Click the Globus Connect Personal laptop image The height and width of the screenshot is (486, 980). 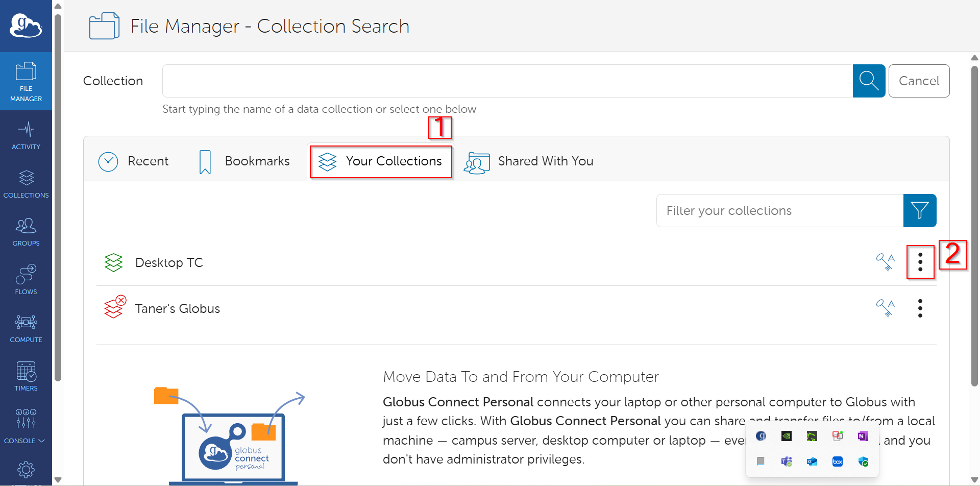[x=232, y=435]
